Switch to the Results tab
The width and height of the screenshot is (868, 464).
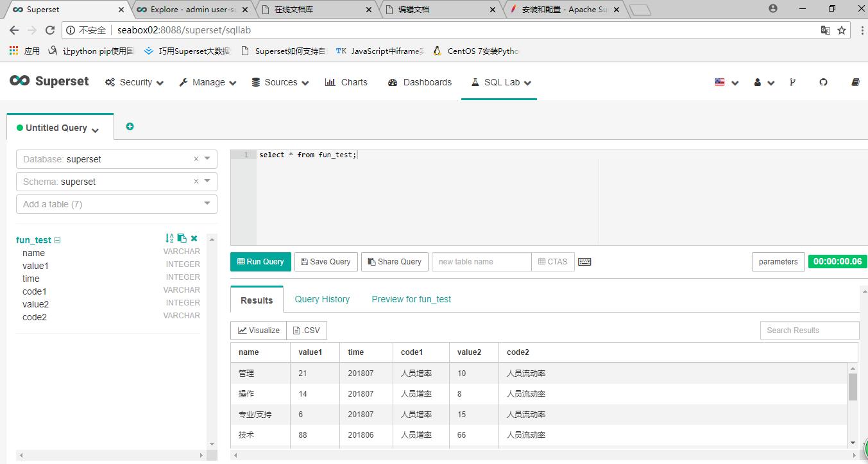click(x=257, y=300)
